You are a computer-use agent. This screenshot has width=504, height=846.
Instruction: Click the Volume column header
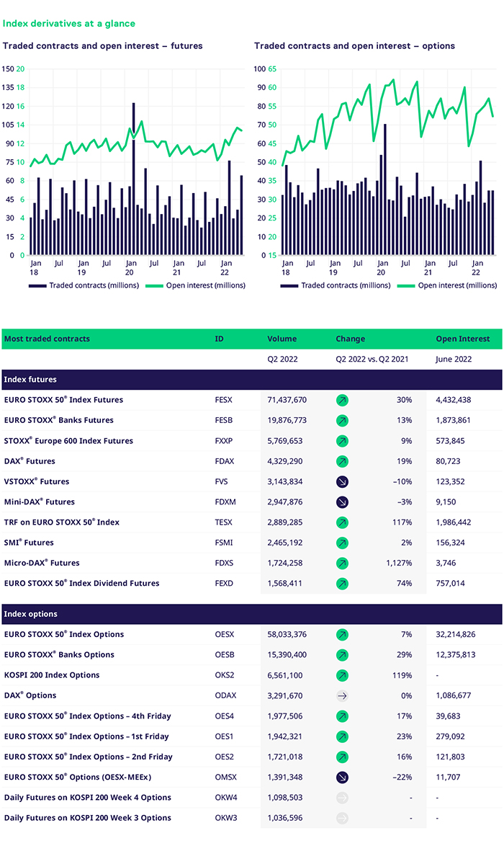coord(282,339)
